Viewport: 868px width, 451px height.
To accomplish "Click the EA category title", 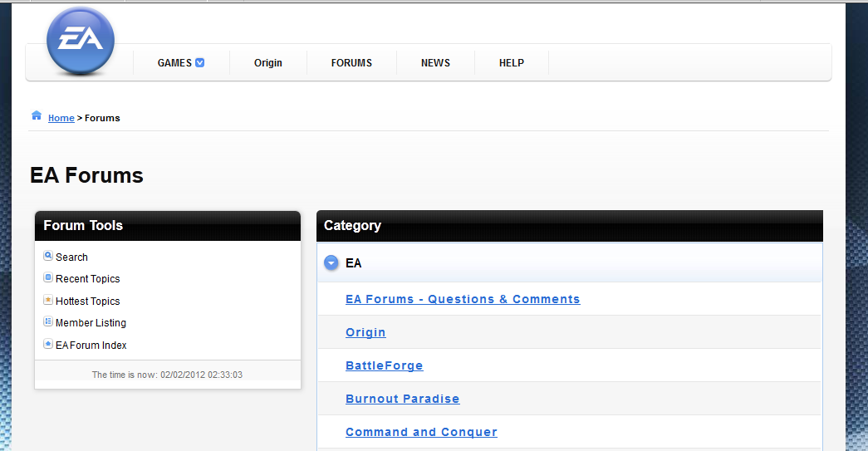I will 353,262.
